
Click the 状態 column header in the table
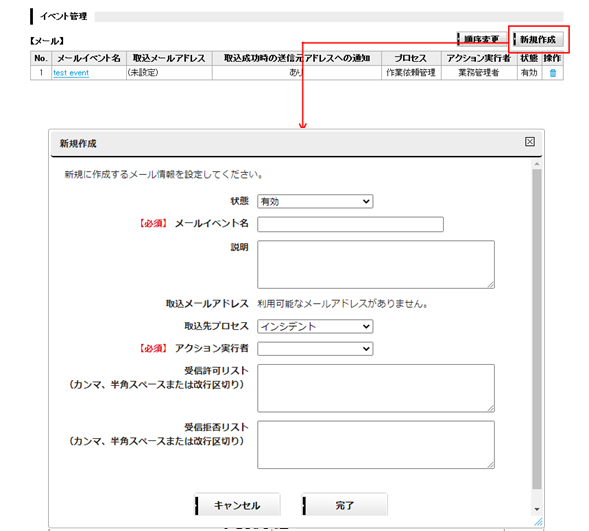point(529,58)
